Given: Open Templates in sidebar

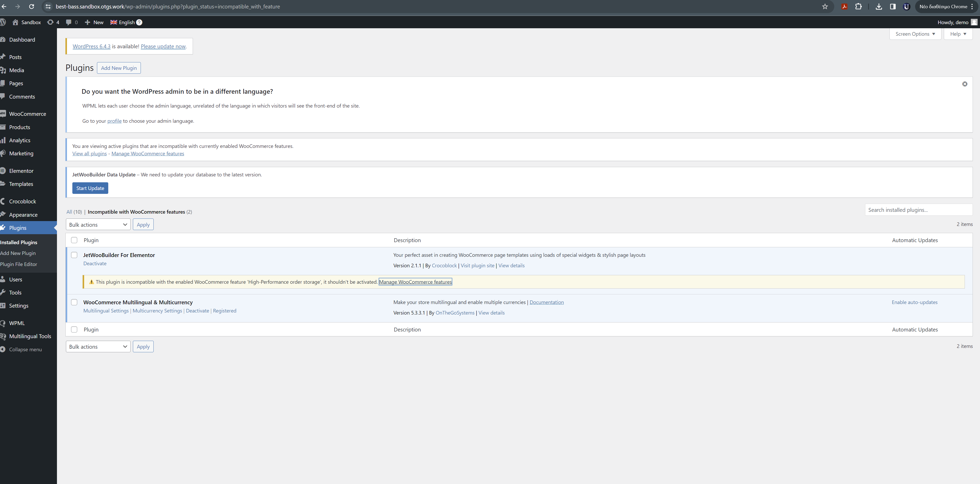Looking at the screenshot, I should click(x=21, y=184).
